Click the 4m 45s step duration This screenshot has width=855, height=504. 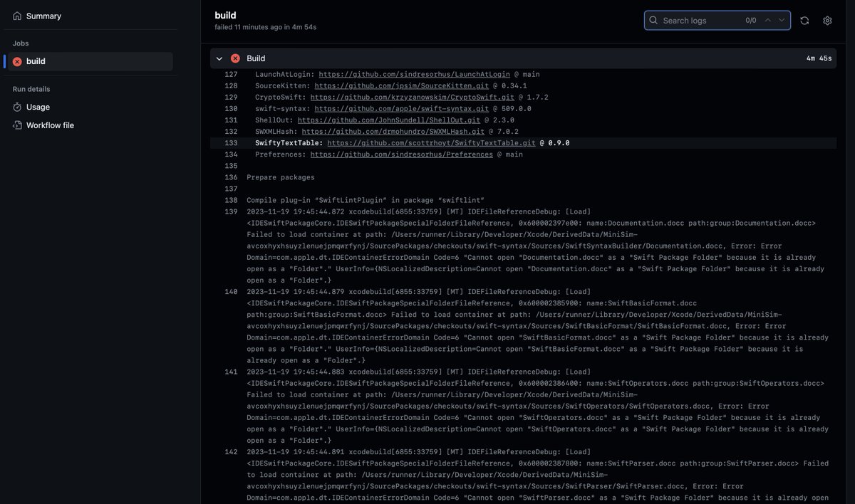tap(819, 58)
